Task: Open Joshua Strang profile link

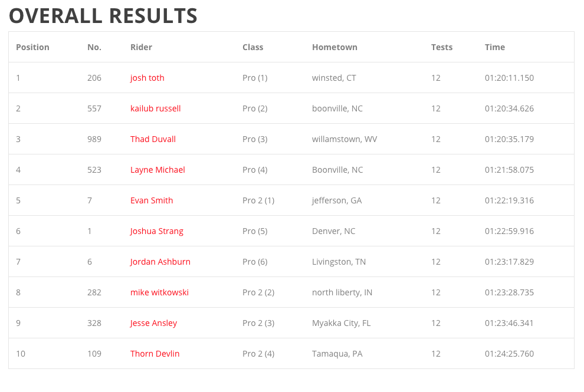Action: point(156,231)
